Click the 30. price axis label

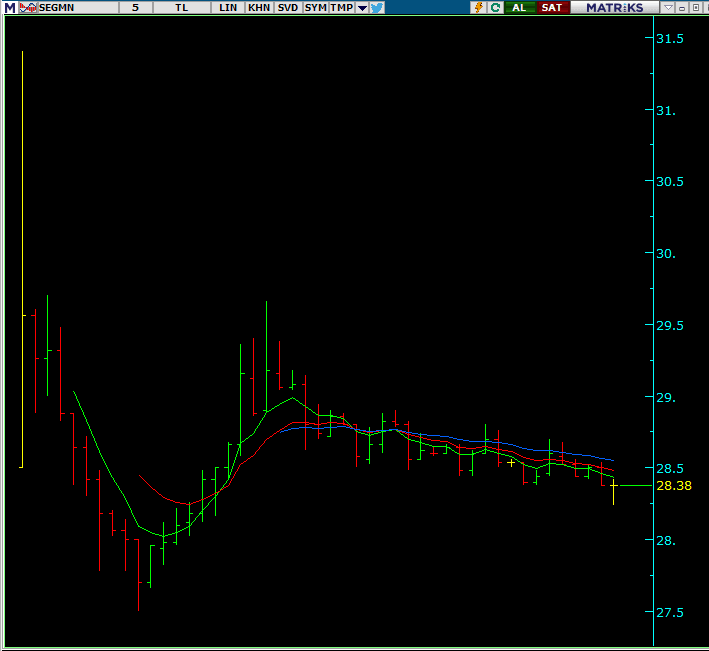tap(666, 254)
